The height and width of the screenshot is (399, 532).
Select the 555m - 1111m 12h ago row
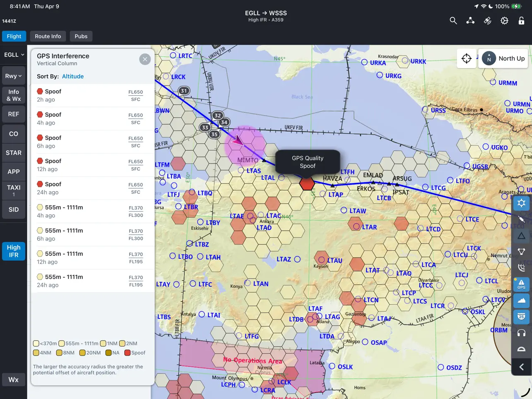93,258
